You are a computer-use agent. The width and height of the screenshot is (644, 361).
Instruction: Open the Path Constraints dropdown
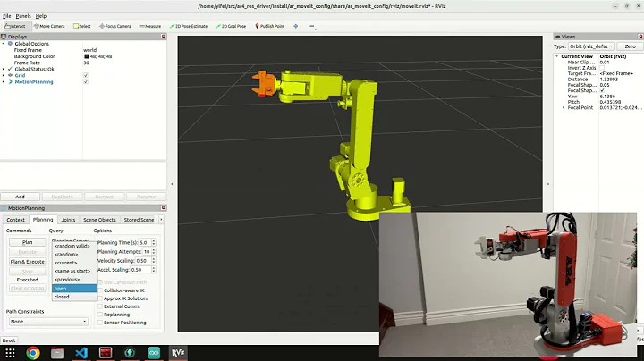click(x=48, y=322)
